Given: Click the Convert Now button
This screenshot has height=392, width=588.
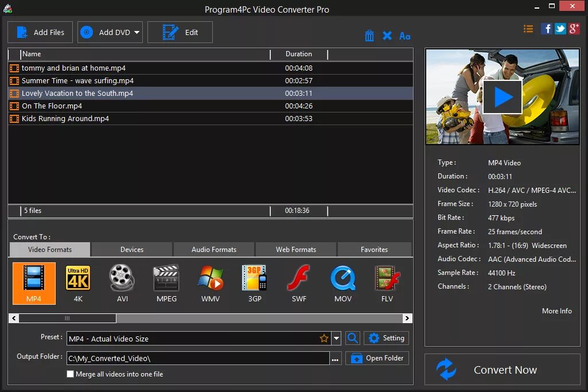Looking at the screenshot, I should click(503, 370).
